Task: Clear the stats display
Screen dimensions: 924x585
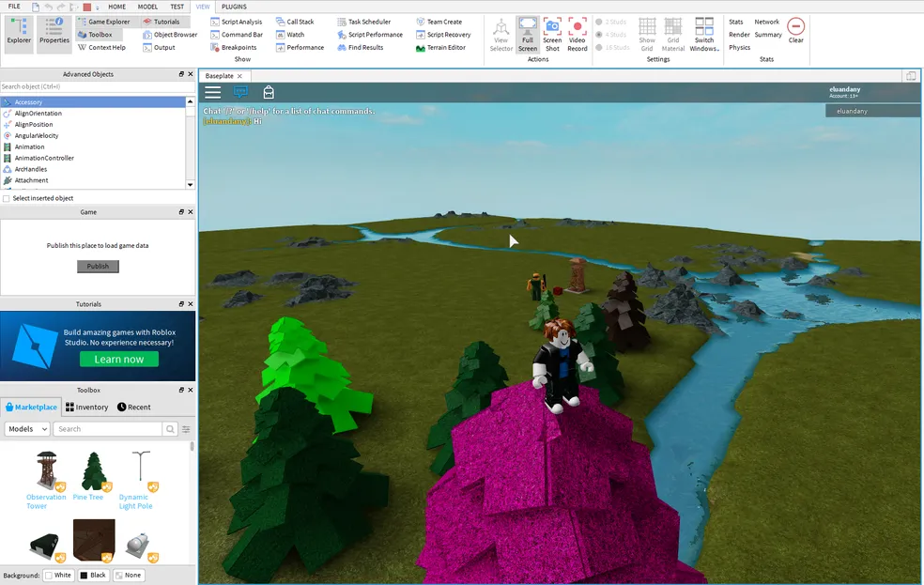Action: pos(796,31)
